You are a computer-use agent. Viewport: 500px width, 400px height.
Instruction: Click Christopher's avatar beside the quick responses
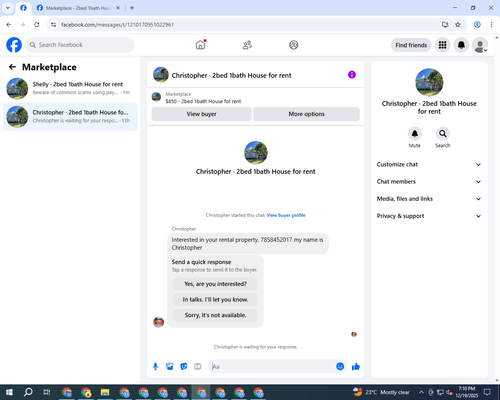coord(158,322)
